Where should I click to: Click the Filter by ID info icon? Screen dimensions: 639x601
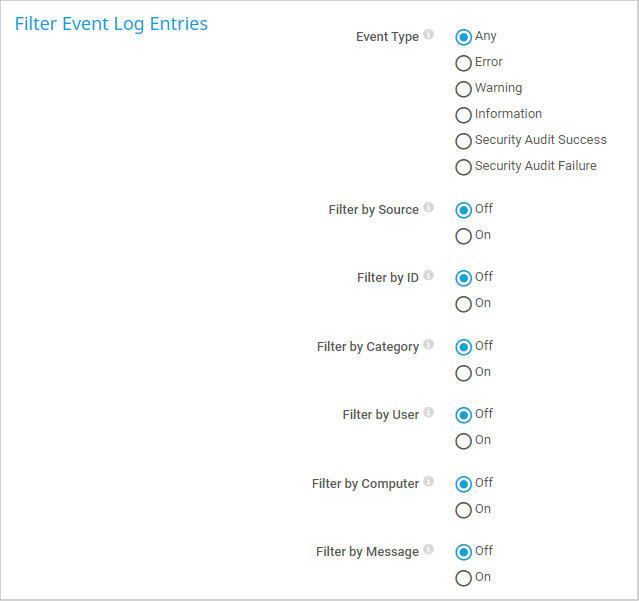(x=429, y=276)
